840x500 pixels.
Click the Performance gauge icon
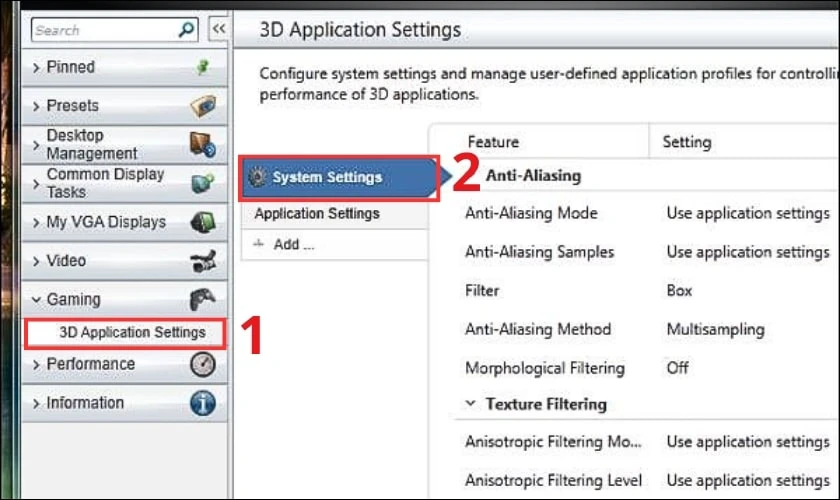203,364
